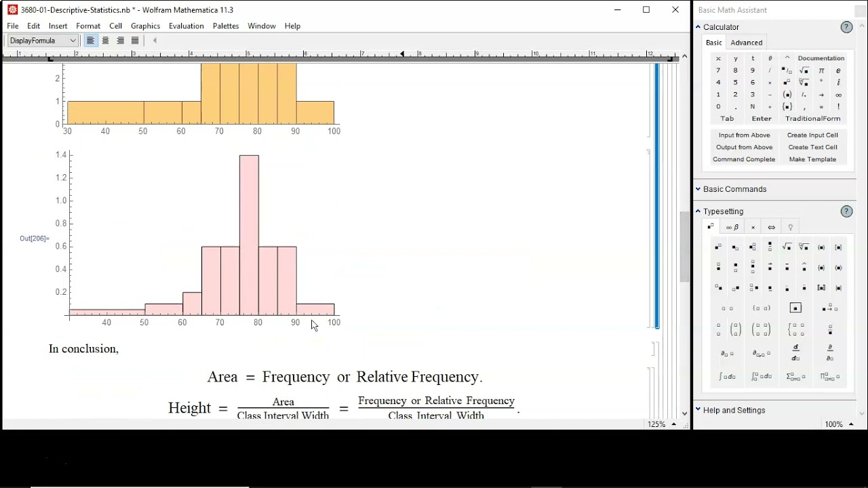868x488 pixels.
Task: Open palette 100% magnification selector
Action: [x=839, y=424]
